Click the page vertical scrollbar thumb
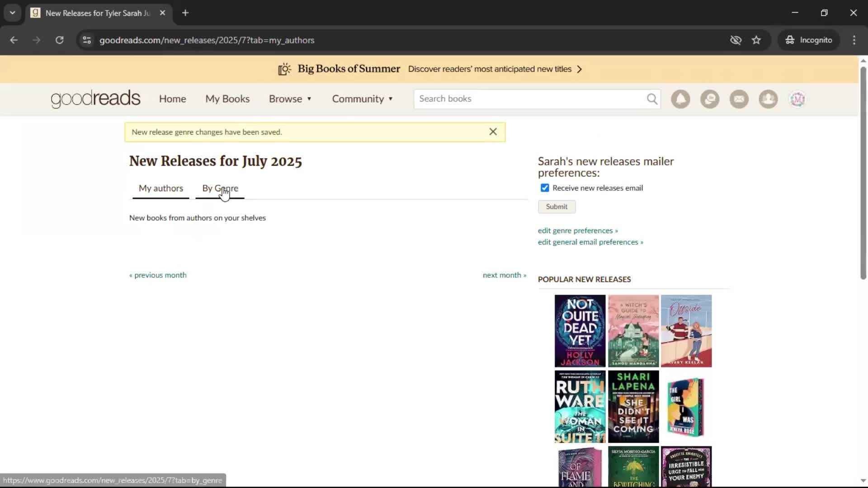The image size is (868, 488). click(x=863, y=173)
